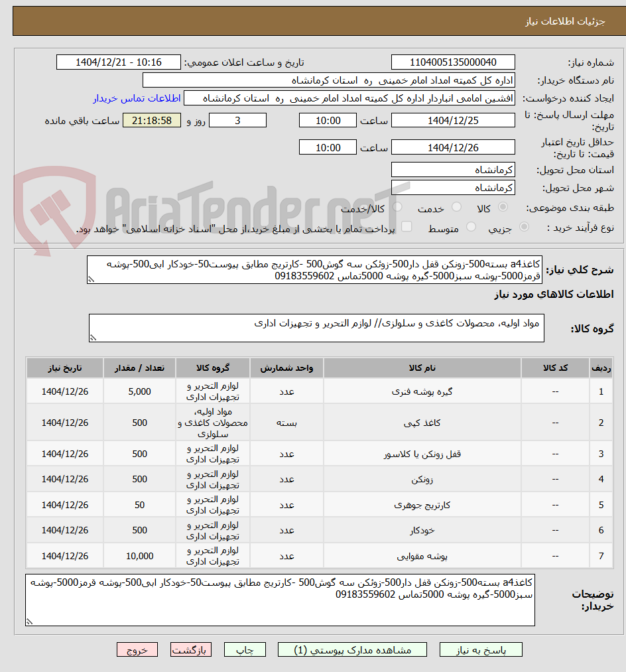Click the شماره نیاز number field
Screen dimensions: 626x672
(x=453, y=62)
